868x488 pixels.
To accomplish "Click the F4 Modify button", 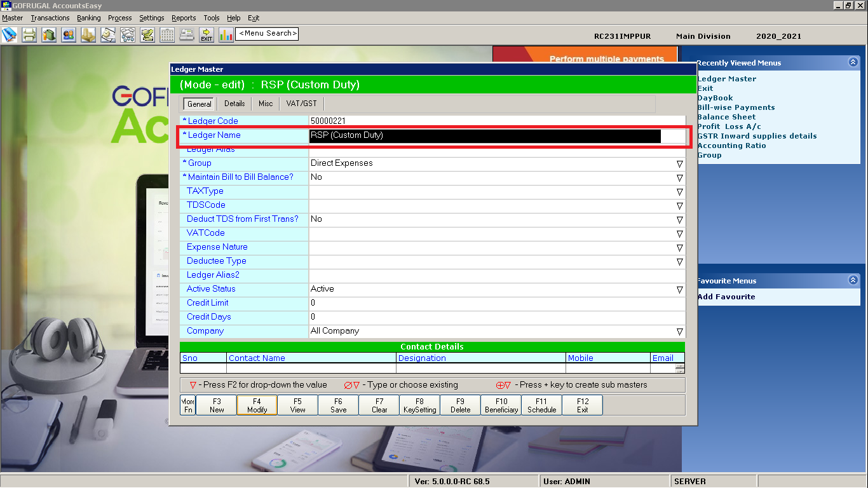I will click(257, 405).
